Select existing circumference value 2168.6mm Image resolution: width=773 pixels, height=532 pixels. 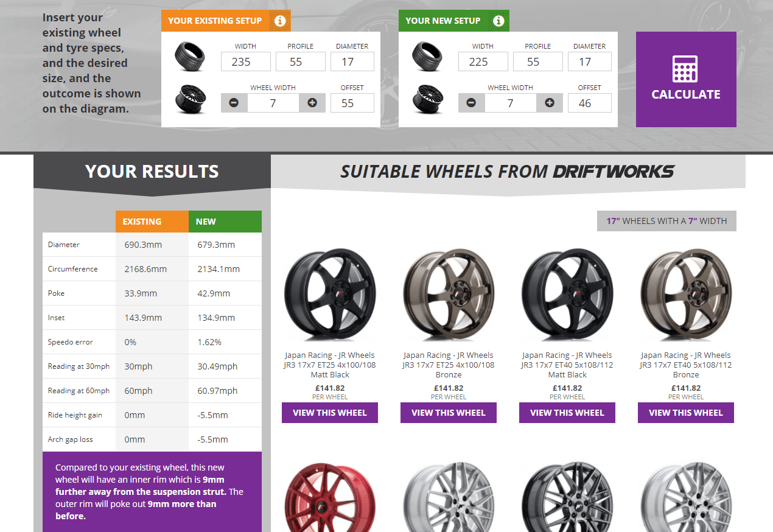pos(145,269)
